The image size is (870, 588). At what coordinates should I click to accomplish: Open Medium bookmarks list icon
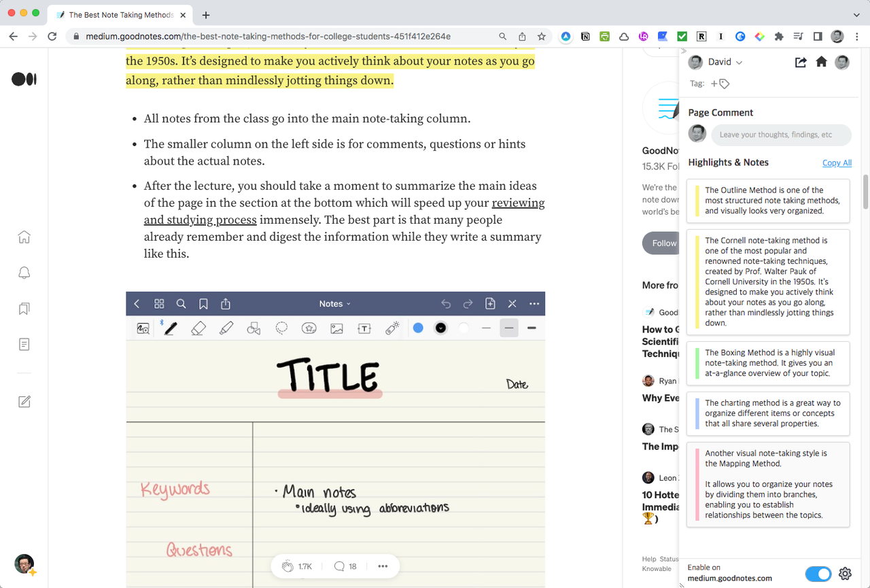(24, 309)
